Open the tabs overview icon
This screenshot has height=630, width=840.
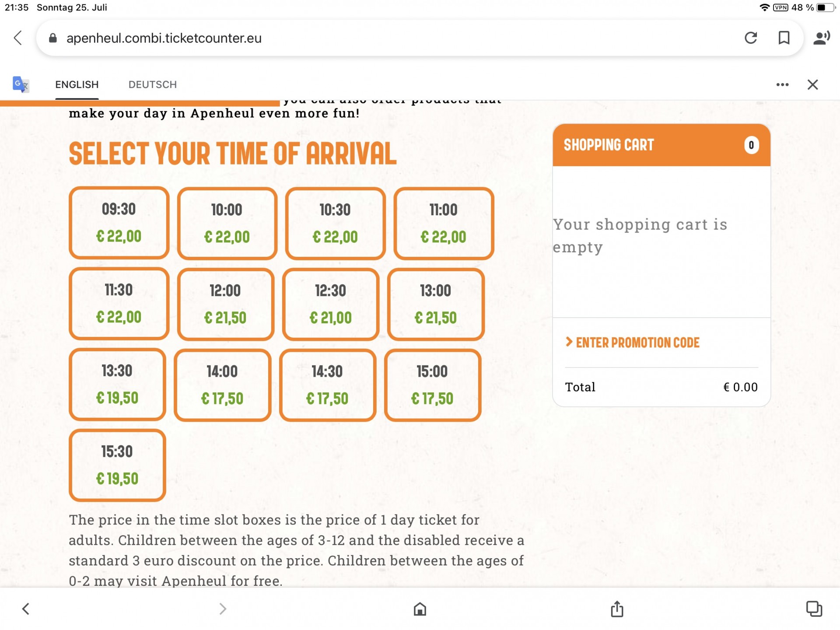click(814, 609)
